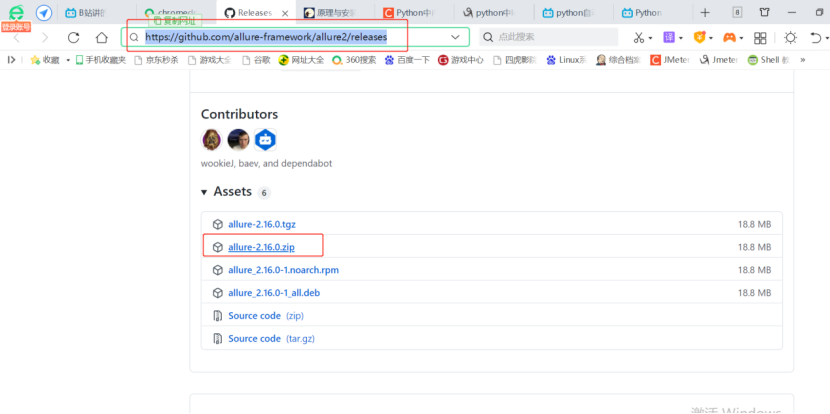Switch to the Python中 tab with red C icon
This screenshot has height=414, width=830.
pos(414,13)
